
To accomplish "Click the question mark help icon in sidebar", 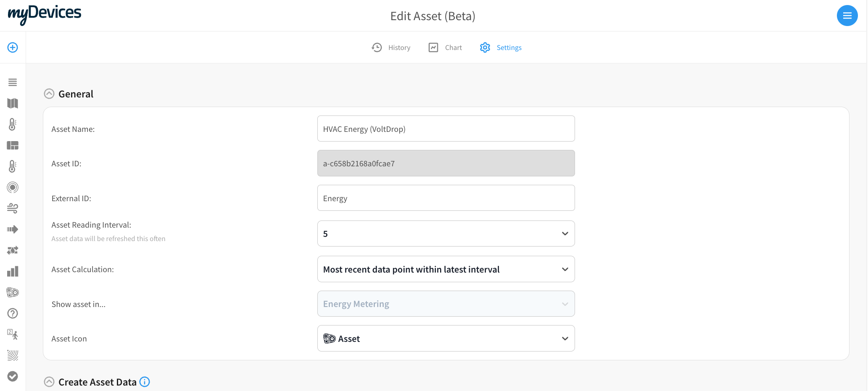I will tap(13, 313).
